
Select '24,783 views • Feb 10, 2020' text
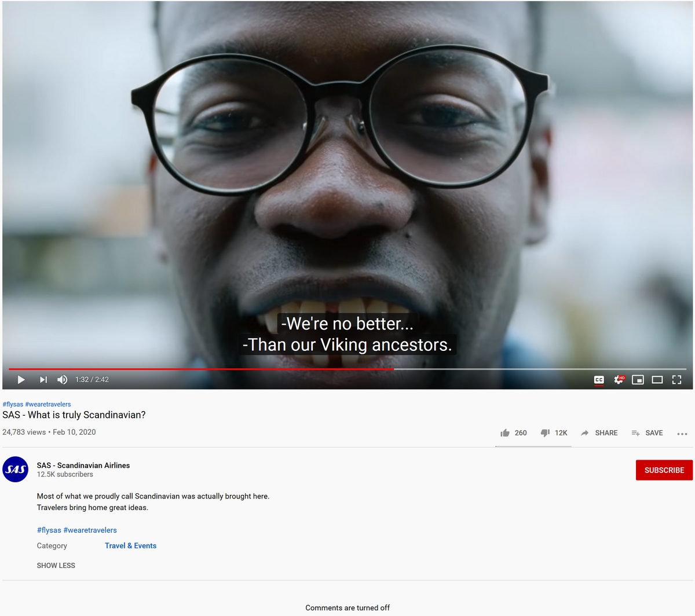(x=49, y=432)
